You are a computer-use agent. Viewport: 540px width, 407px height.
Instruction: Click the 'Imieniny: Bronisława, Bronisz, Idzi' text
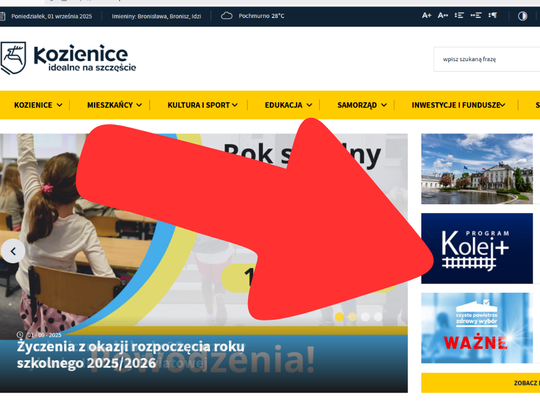[x=156, y=16]
